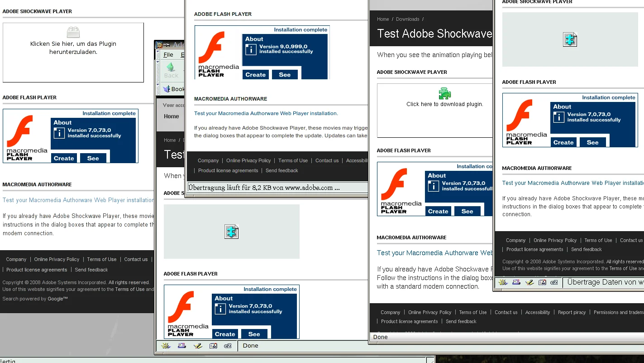Click Contact us in Übertragung läuft window footer

tap(327, 160)
